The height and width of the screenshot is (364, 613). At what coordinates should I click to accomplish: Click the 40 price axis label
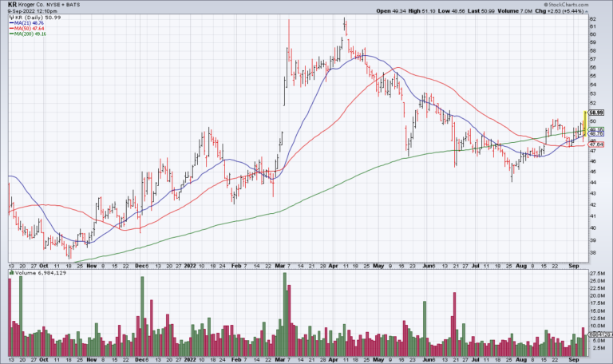coord(593,228)
